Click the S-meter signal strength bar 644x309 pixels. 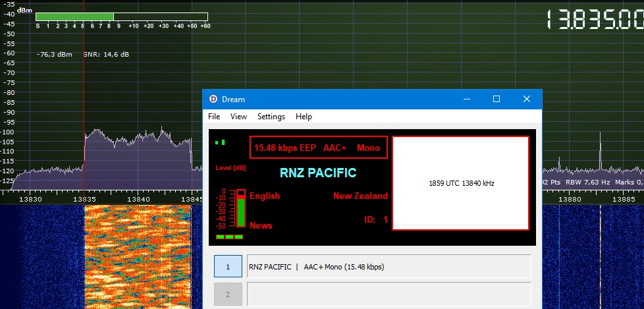point(122,17)
